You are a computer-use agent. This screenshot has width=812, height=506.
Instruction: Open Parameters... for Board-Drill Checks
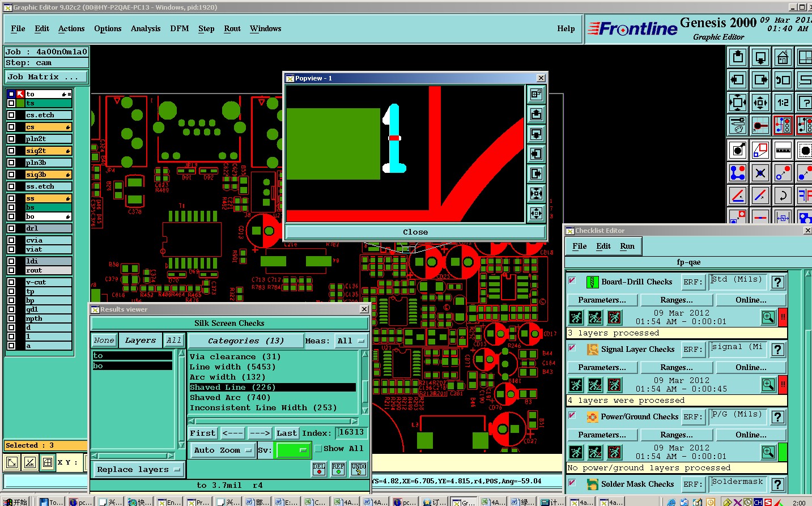[602, 300]
